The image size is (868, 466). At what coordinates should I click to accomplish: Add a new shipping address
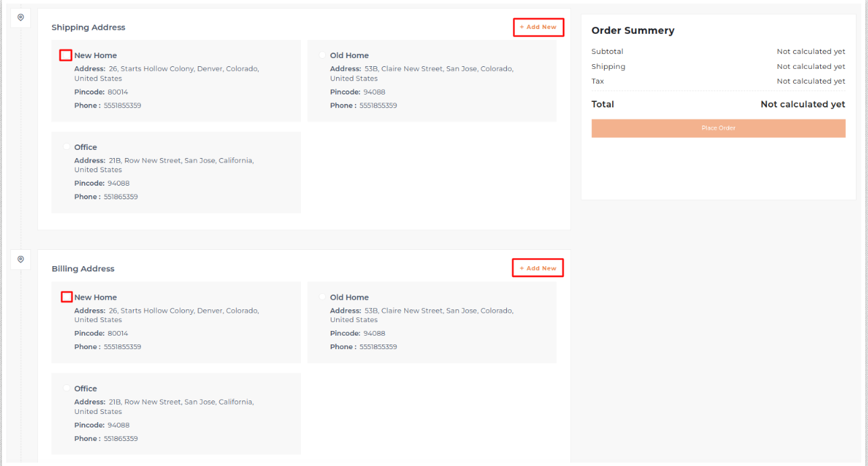coord(538,27)
